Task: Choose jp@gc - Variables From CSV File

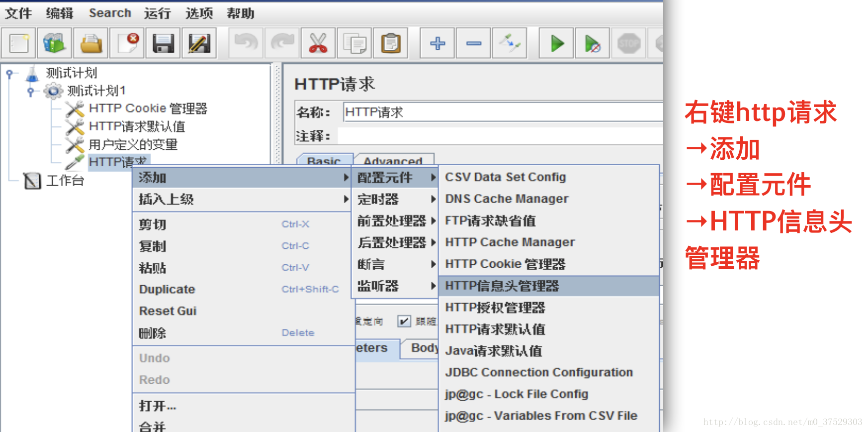Action: pyautogui.click(x=549, y=416)
